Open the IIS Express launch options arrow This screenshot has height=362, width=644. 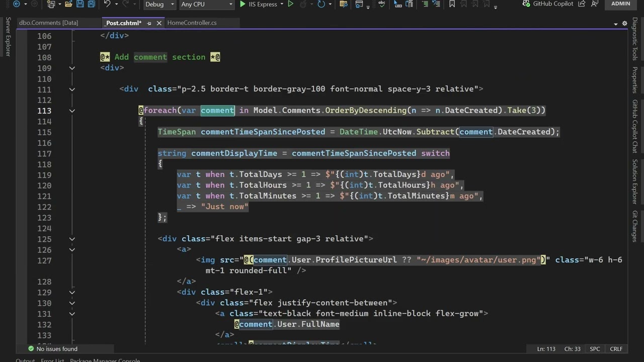[x=281, y=4]
